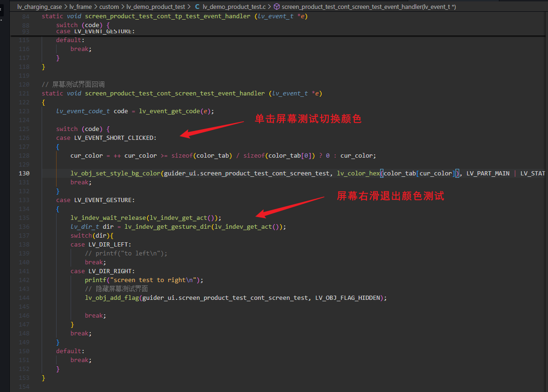Click line number 121 in the gutter
548x392 pixels.
point(24,94)
